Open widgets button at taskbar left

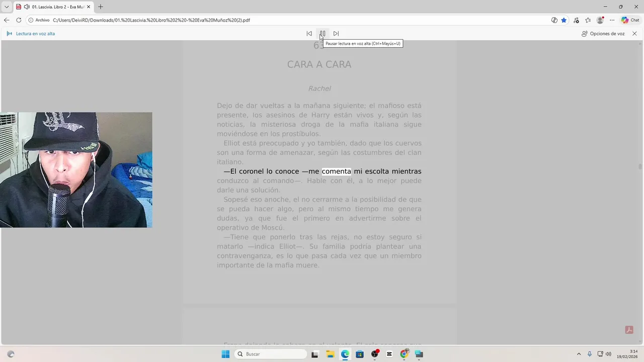click(x=11, y=354)
